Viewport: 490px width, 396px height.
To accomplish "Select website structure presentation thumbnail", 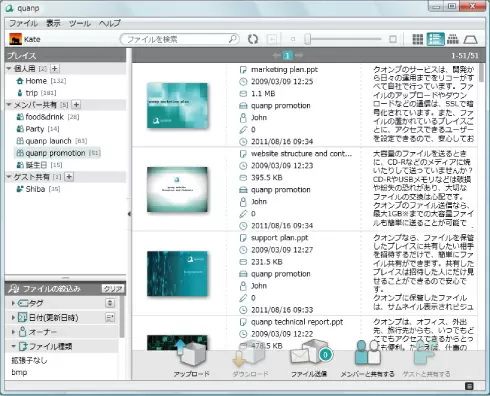I will [x=177, y=189].
